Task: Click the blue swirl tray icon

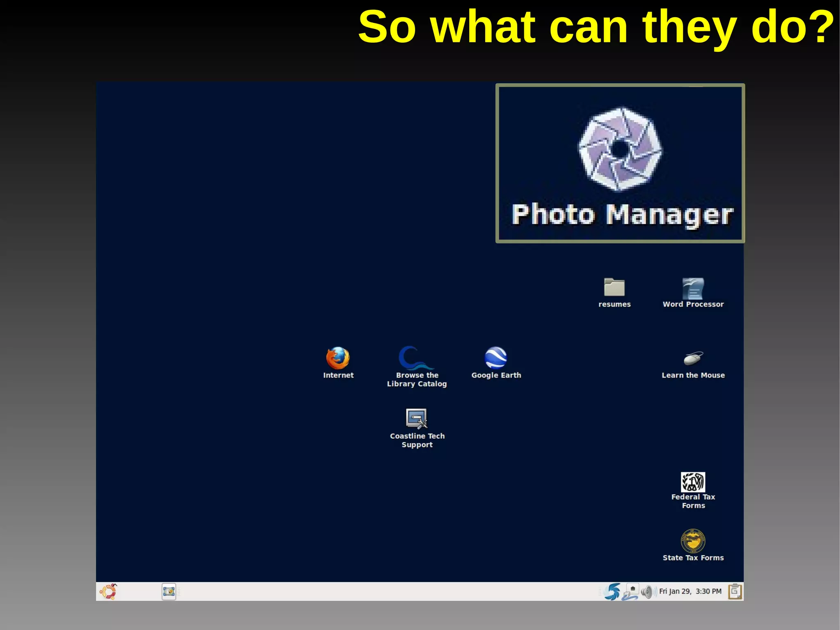Action: (612, 591)
